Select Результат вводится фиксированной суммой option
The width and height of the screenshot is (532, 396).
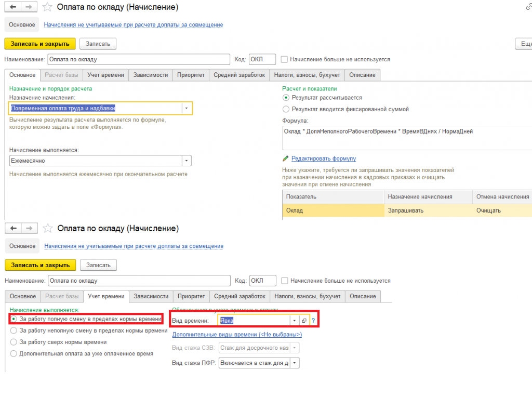pyautogui.click(x=286, y=109)
